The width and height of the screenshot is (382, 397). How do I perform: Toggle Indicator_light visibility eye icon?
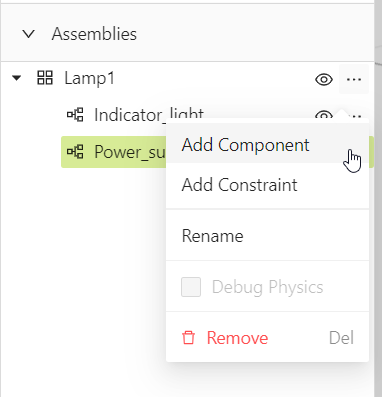coord(324,115)
